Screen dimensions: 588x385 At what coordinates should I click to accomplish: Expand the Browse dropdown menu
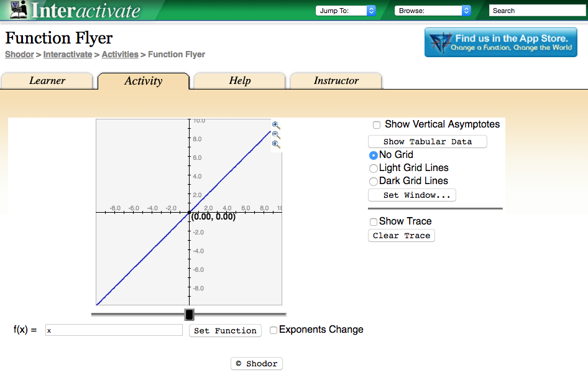click(x=433, y=11)
